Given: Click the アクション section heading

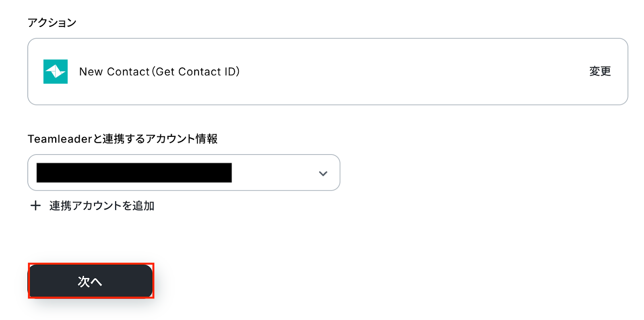Looking at the screenshot, I should 52,23.
